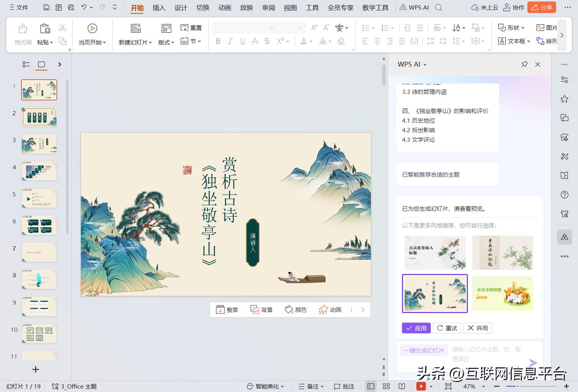Select slide 5 thumbnail in the panel

point(39,198)
